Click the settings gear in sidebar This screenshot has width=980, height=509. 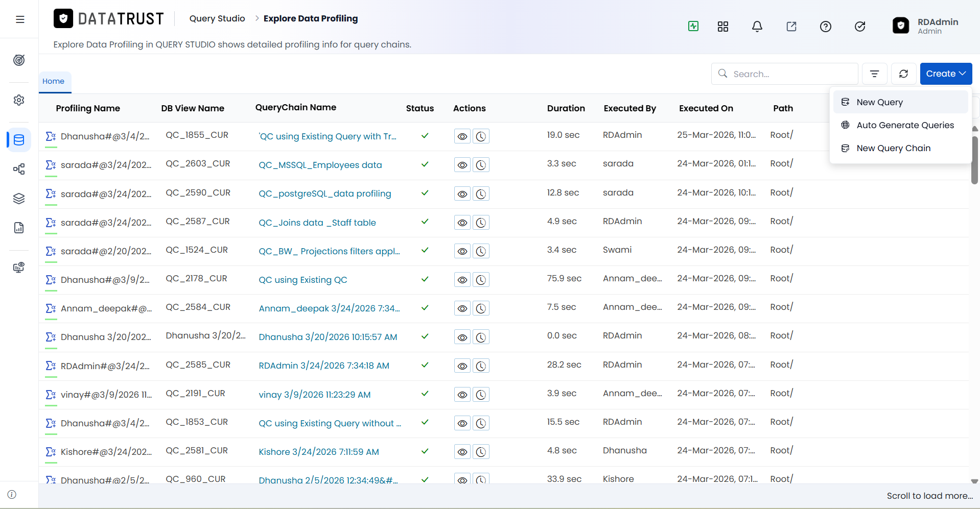(19, 100)
